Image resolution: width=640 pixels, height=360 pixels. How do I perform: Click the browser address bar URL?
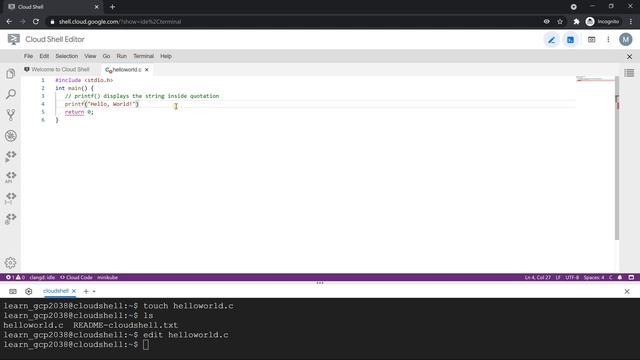(120, 22)
